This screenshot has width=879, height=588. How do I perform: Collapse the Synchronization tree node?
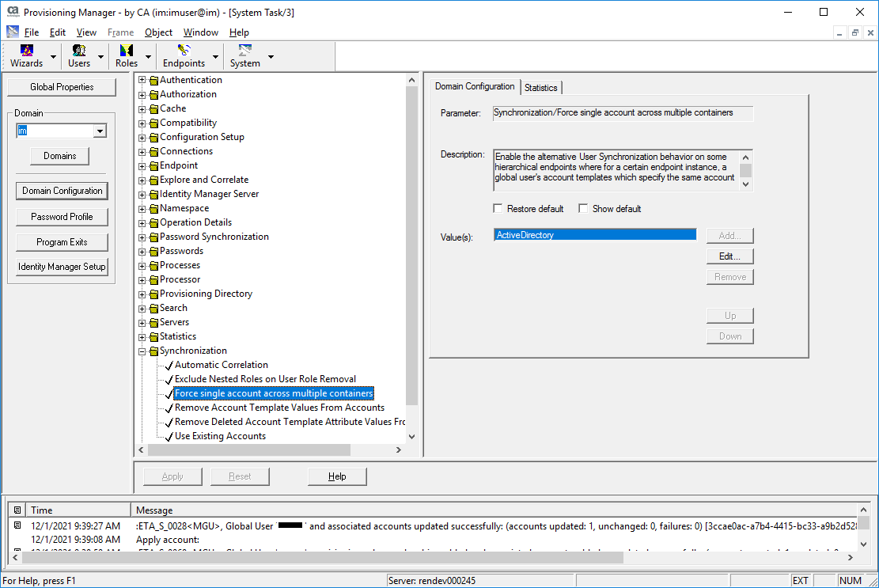click(142, 351)
